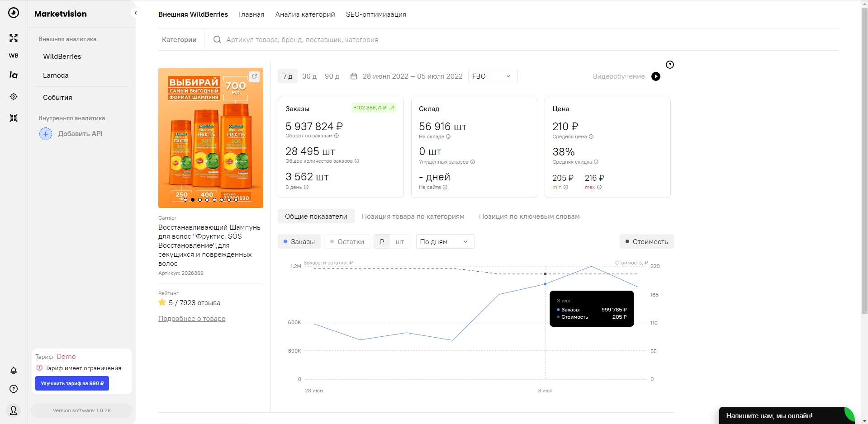Select the 30 д period toggle
This screenshot has width=868, height=424.
coord(309,76)
